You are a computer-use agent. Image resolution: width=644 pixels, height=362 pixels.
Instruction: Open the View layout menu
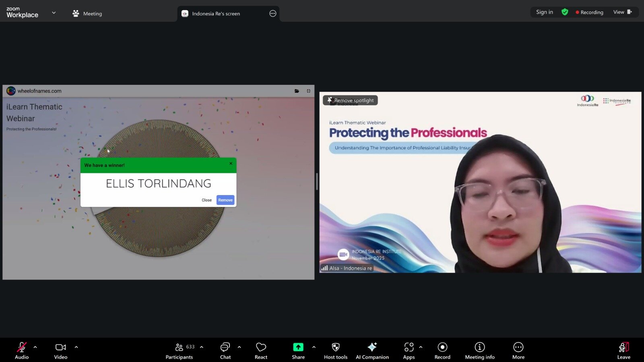[x=622, y=12]
